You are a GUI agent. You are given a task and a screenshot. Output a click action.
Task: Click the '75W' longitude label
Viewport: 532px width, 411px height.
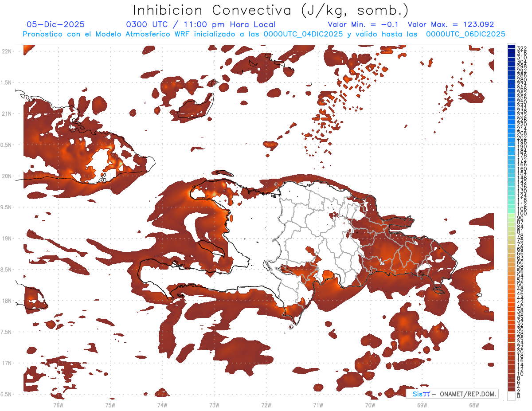click(x=110, y=405)
